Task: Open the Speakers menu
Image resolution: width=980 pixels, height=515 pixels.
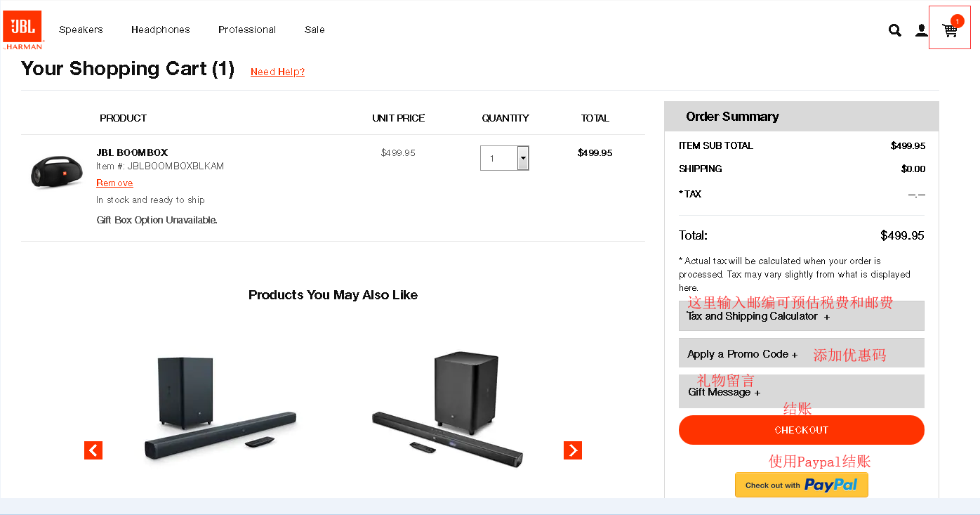Action: coord(81,30)
